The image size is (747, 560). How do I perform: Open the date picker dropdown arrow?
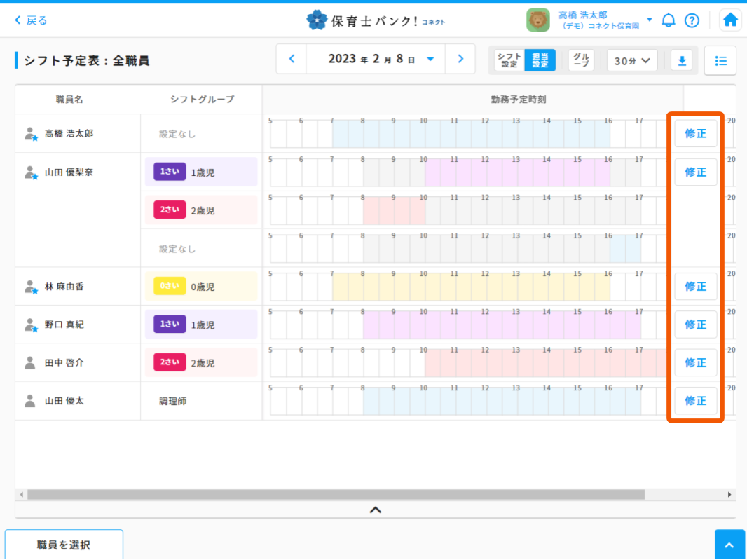[430, 60]
